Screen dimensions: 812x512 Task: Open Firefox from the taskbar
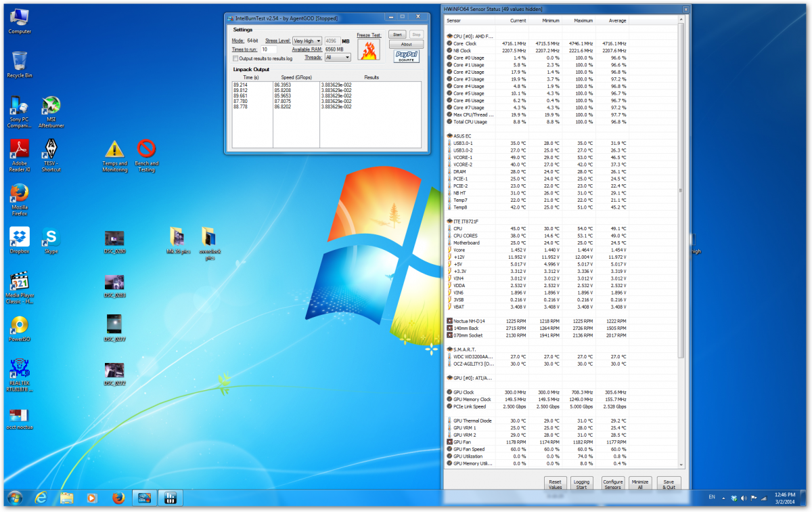[x=118, y=498]
